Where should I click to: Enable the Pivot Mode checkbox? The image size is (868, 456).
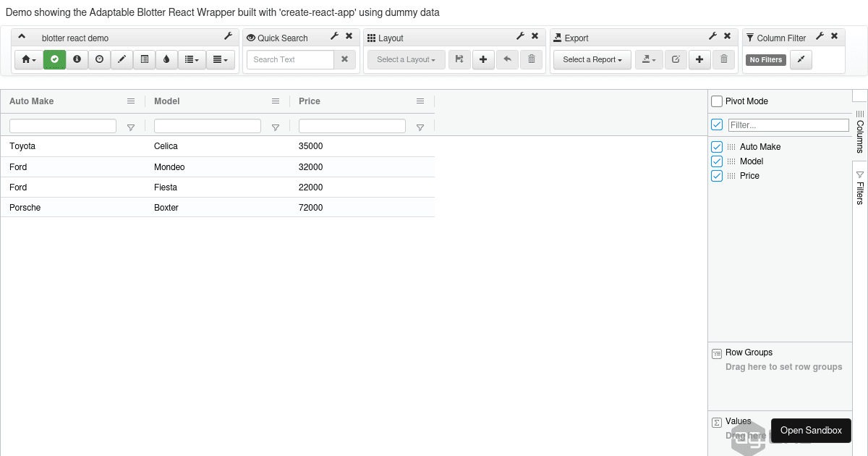click(717, 101)
